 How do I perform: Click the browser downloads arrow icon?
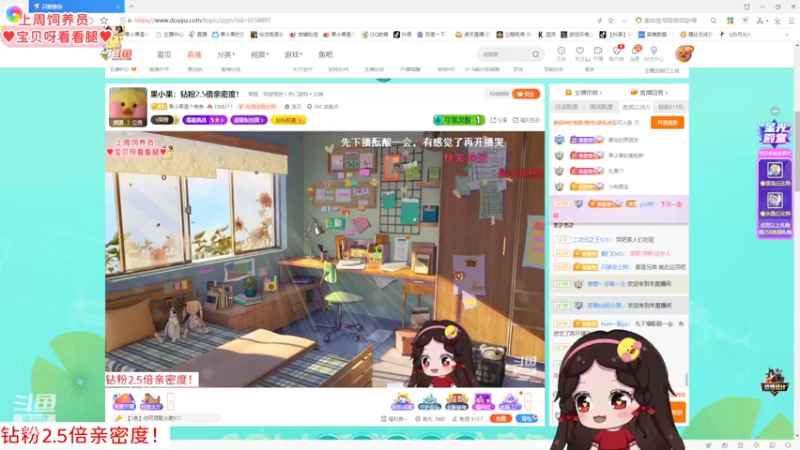click(777, 20)
